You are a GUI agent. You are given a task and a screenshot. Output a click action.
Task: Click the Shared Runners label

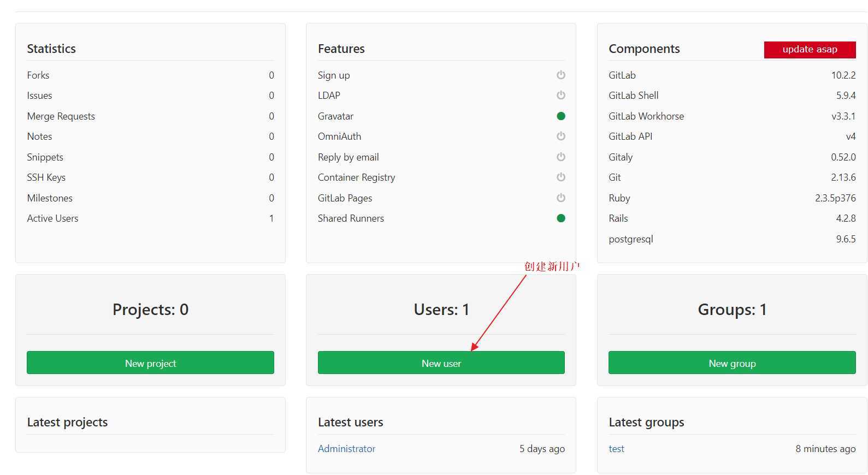[351, 218]
